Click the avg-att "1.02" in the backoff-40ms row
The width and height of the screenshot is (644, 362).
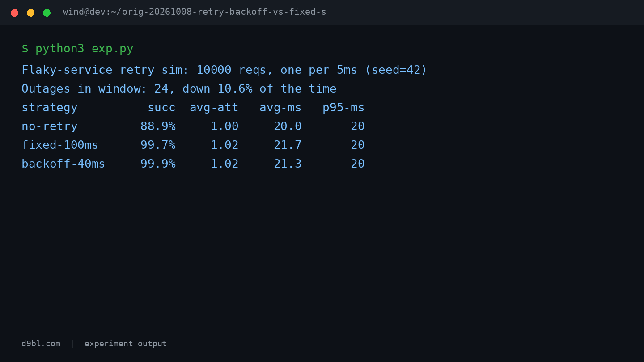coord(225,164)
